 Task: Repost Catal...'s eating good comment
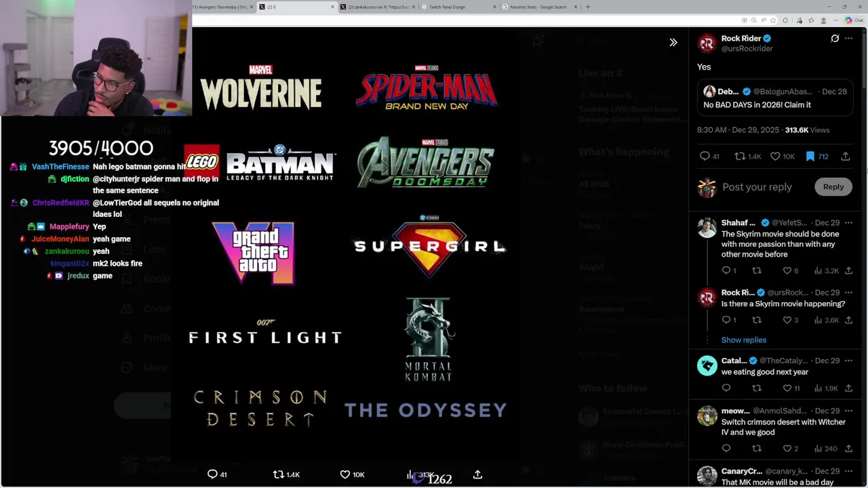click(x=757, y=388)
